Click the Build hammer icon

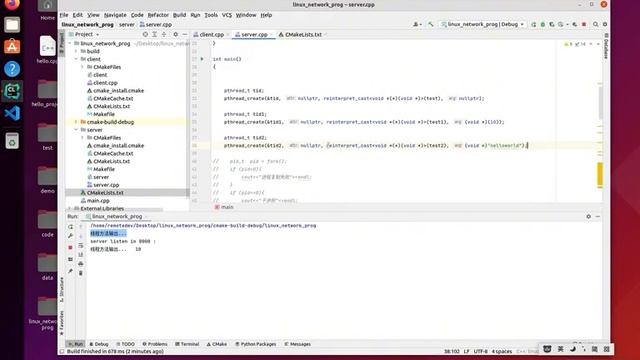(x=431, y=24)
